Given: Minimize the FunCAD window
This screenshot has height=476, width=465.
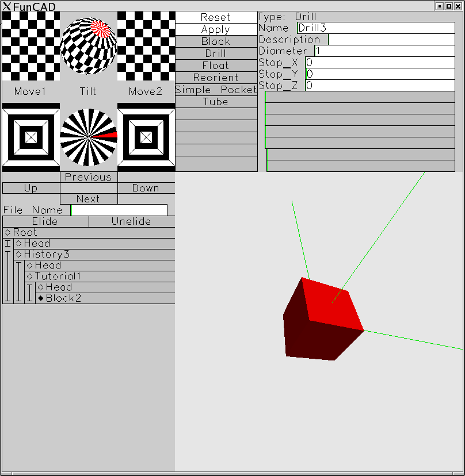Looking at the screenshot, I should [440, 6].
